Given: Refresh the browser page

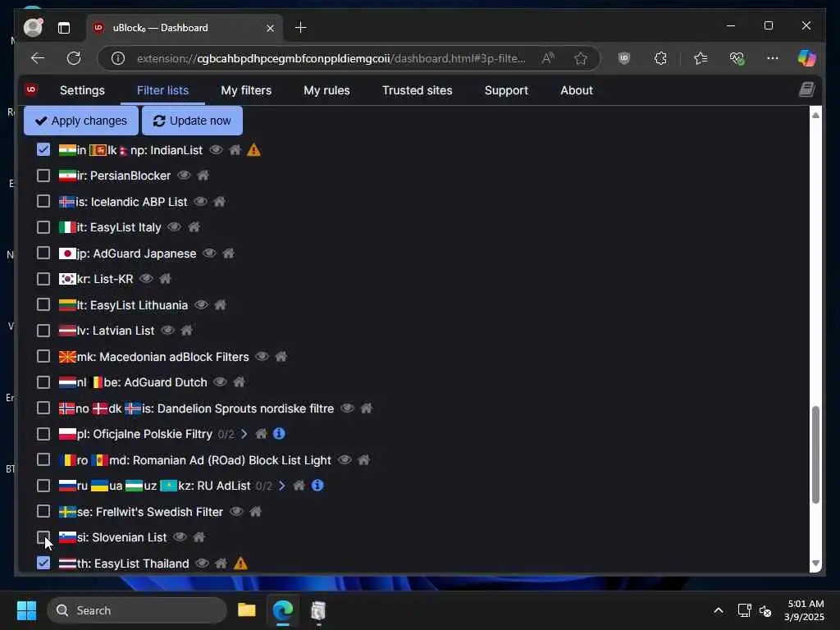Looking at the screenshot, I should (x=73, y=58).
